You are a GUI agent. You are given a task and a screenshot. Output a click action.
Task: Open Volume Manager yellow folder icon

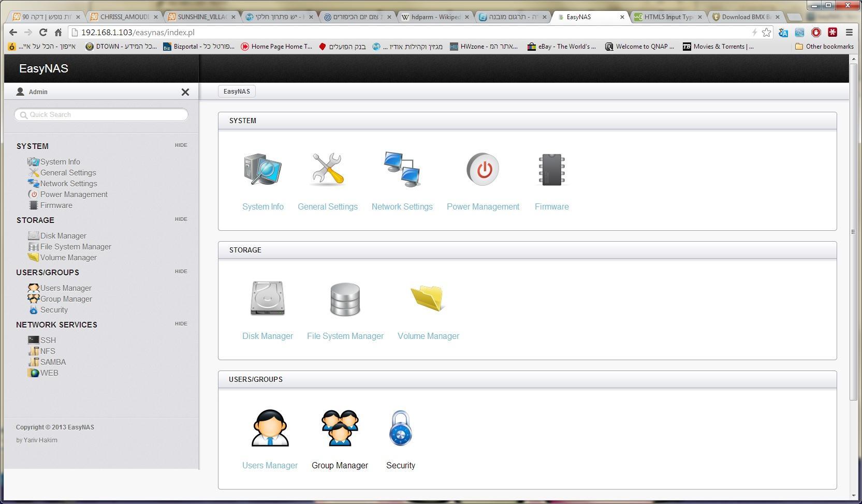pos(428,299)
